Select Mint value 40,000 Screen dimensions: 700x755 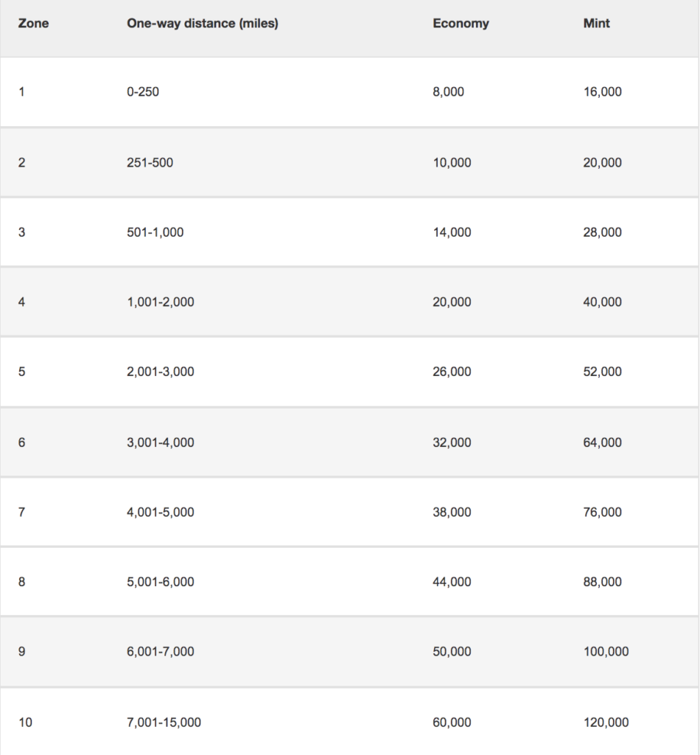click(602, 302)
